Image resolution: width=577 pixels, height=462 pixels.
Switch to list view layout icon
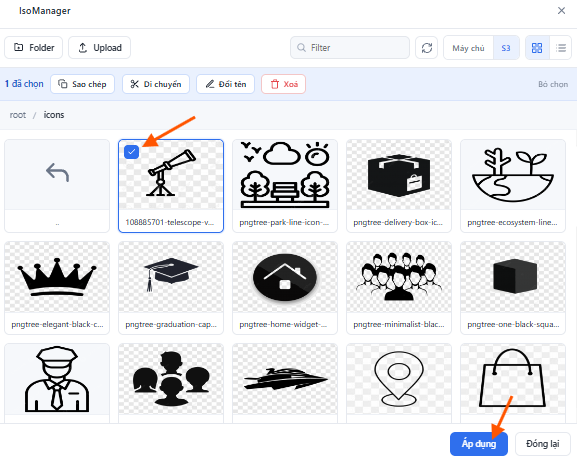(561, 47)
